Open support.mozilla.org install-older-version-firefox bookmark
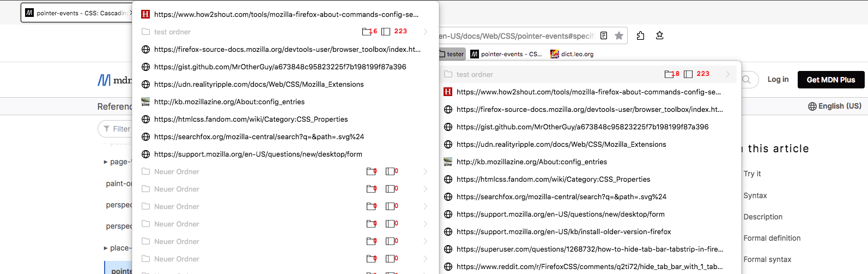 pyautogui.click(x=590, y=231)
